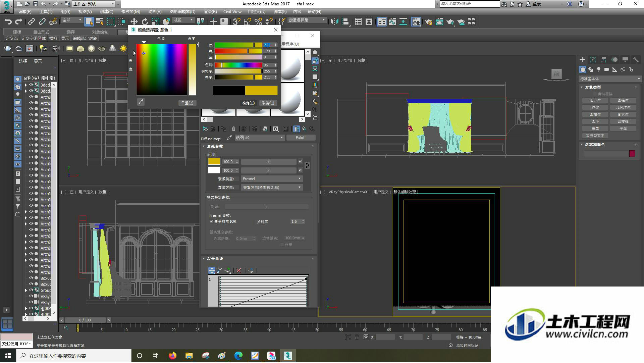Toggle visibility eye of Group row

[x=31, y=290]
